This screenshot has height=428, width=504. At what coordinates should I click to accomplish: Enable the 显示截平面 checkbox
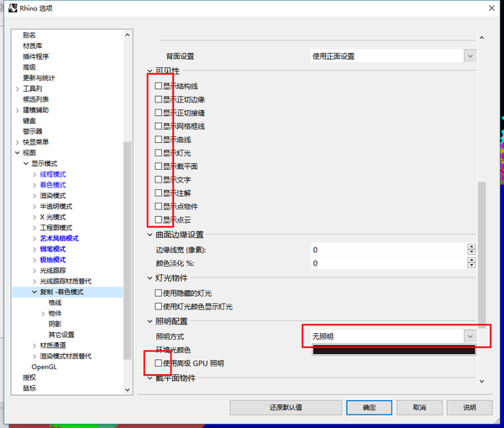coord(158,166)
